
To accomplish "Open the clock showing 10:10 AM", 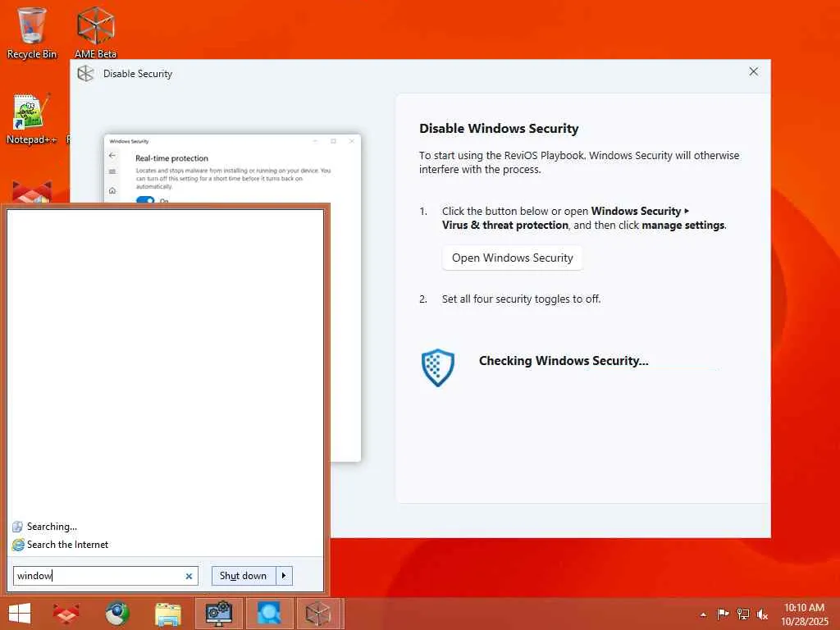I will pos(804,614).
